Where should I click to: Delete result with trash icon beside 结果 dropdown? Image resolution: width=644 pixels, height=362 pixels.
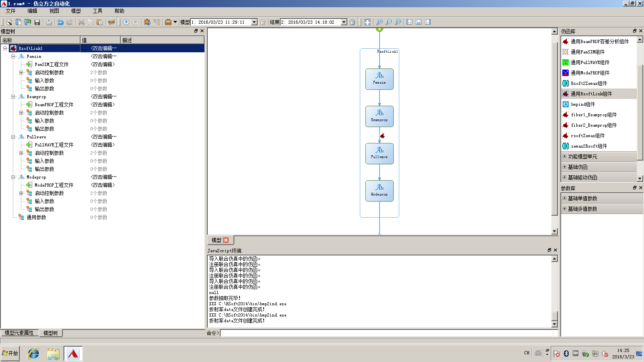click(x=352, y=22)
